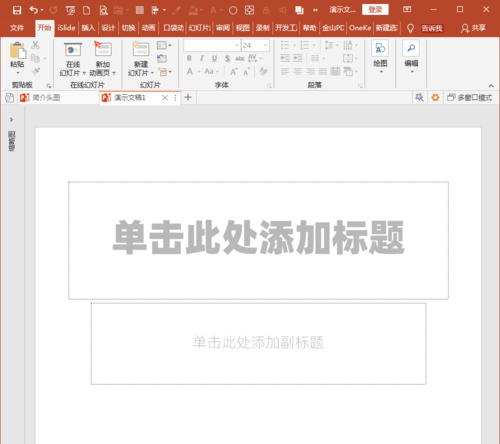Toggle align text left

coord(285,71)
